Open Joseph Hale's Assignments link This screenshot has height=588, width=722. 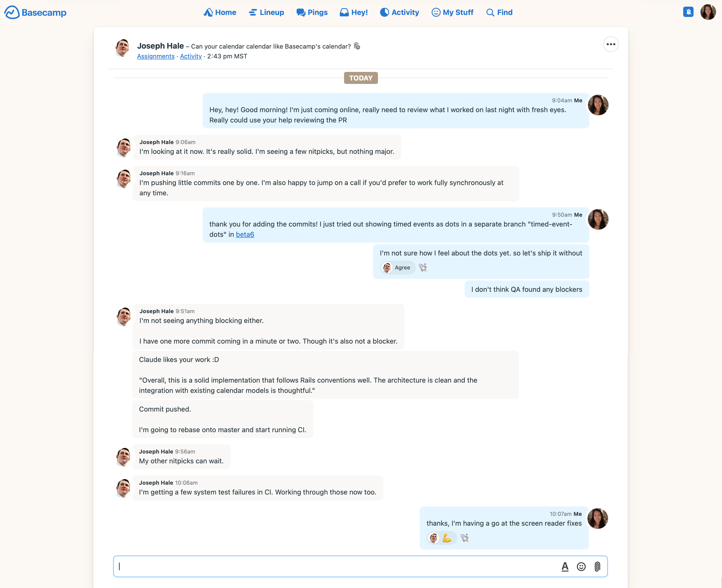(x=156, y=56)
